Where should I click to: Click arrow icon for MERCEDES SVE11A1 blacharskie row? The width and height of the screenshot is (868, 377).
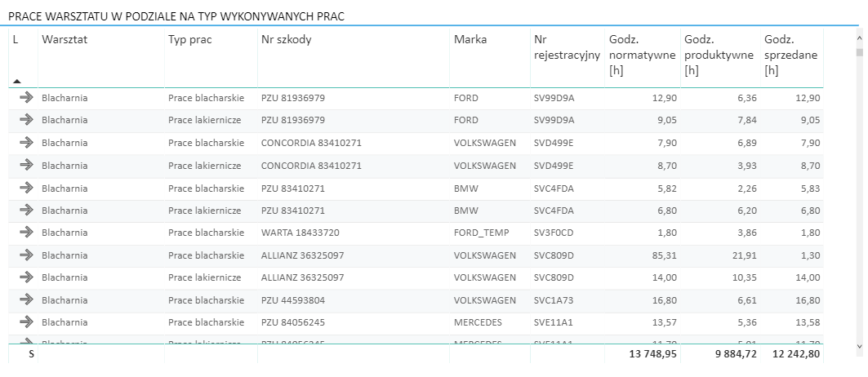coord(26,322)
